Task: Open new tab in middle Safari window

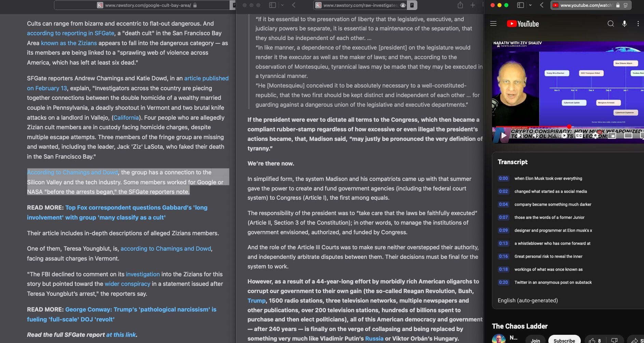Action: (473, 5)
